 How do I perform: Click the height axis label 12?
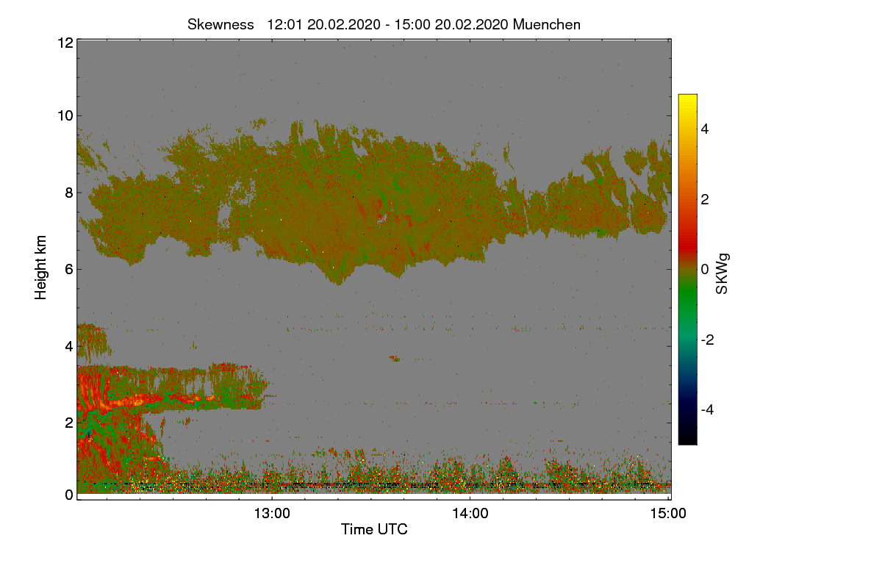(65, 43)
